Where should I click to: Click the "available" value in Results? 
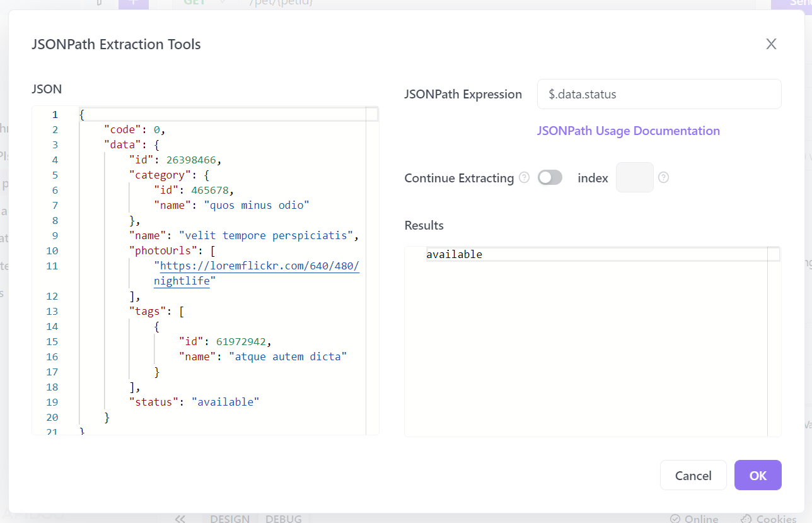(x=454, y=254)
